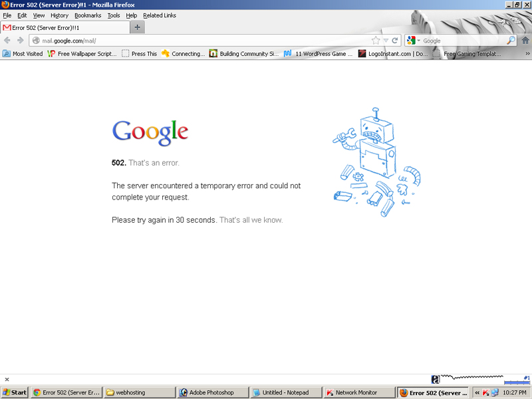
Task: Switch to Chrome Error 502 taskbar window
Action: pyautogui.click(x=66, y=392)
